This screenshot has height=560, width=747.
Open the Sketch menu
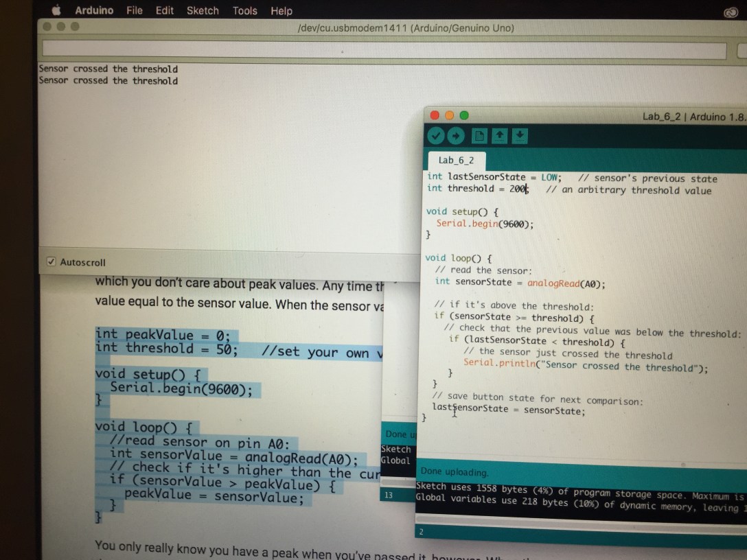tap(203, 11)
